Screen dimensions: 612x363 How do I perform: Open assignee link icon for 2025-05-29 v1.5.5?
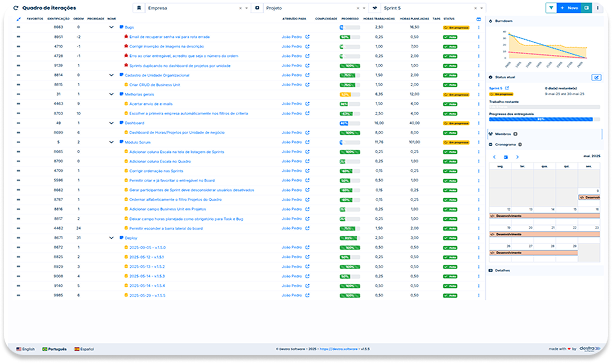pos(307,295)
